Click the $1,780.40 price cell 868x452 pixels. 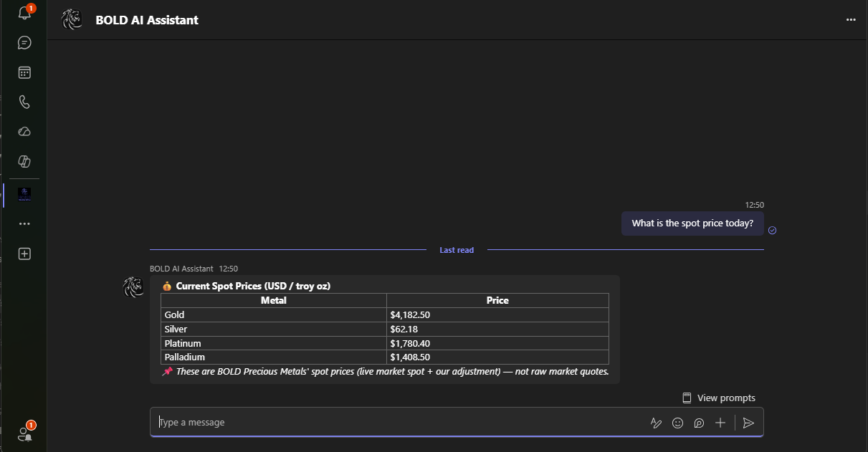coord(410,343)
